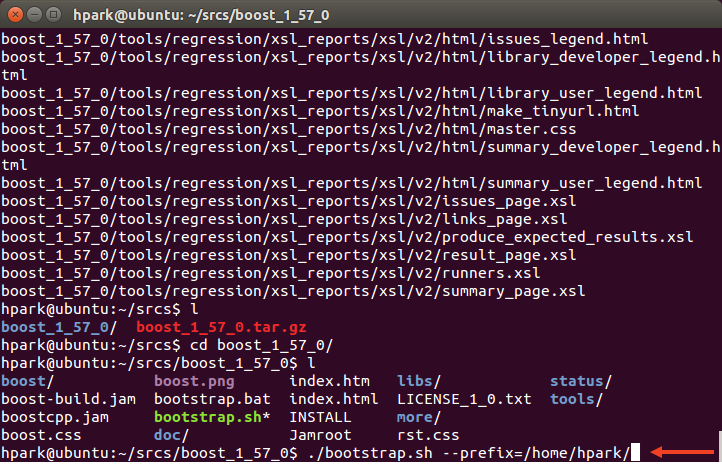Click the green bootstrap.sh* executable name
This screenshot has width=722, height=465.
[x=212, y=418]
